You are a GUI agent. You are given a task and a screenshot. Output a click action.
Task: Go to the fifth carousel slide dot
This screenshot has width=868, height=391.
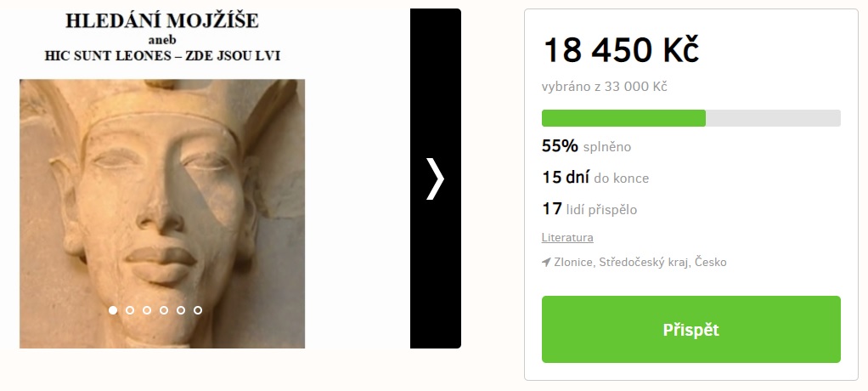[x=181, y=310]
